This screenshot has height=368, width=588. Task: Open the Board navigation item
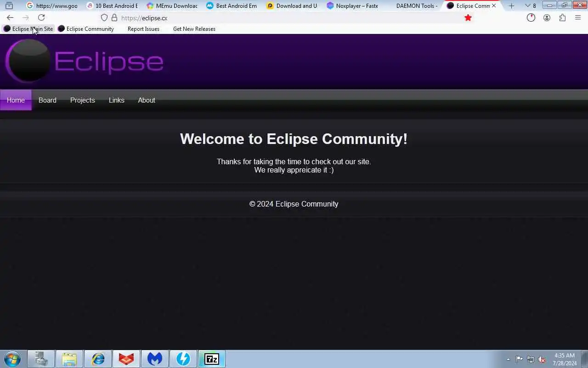pos(47,100)
